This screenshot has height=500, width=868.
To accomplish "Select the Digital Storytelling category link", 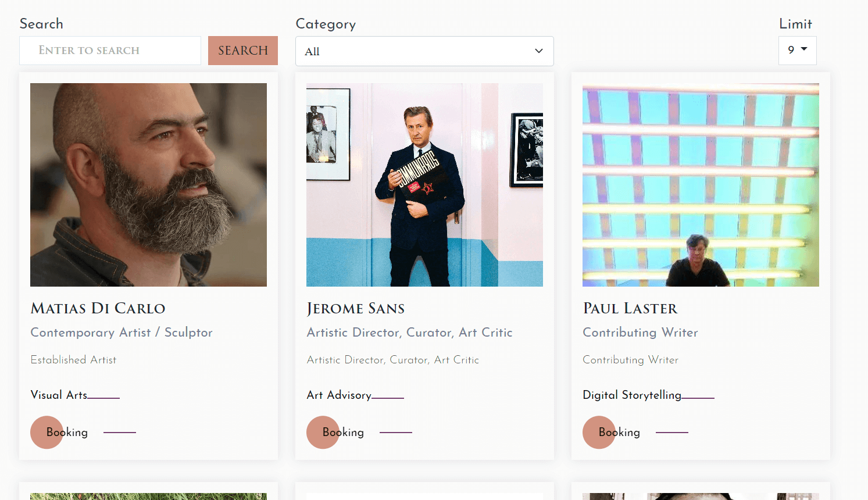I will [632, 395].
